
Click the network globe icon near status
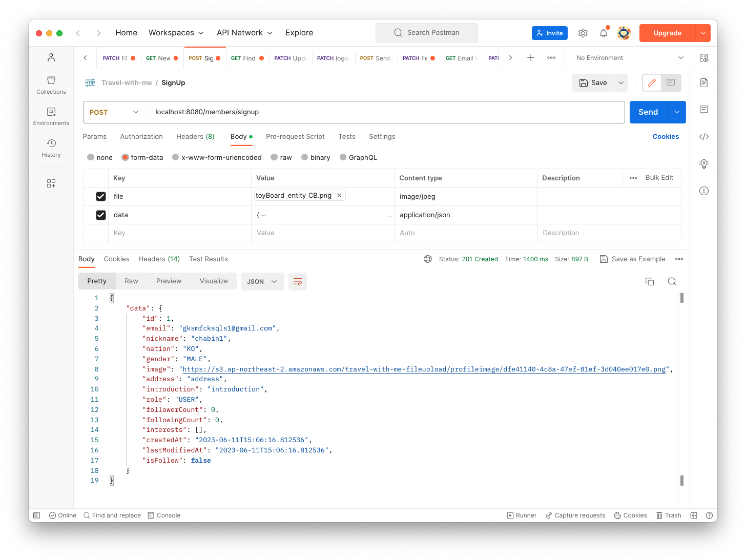click(428, 259)
